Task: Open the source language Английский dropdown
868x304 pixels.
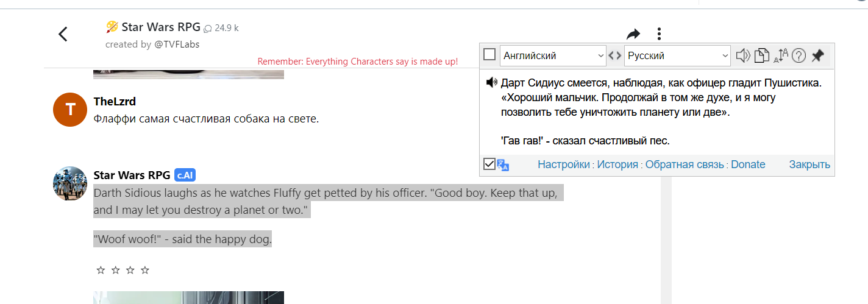Action: pyautogui.click(x=553, y=55)
